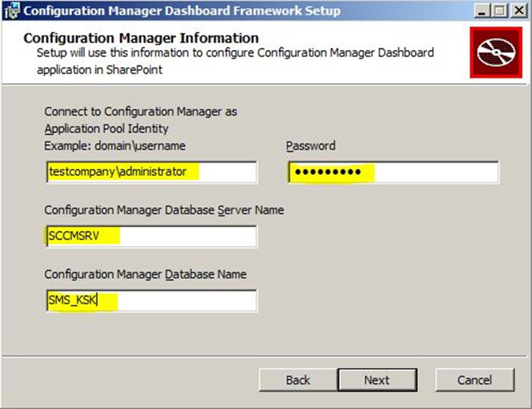Focus the Application Pool Identity username field

pos(152,172)
